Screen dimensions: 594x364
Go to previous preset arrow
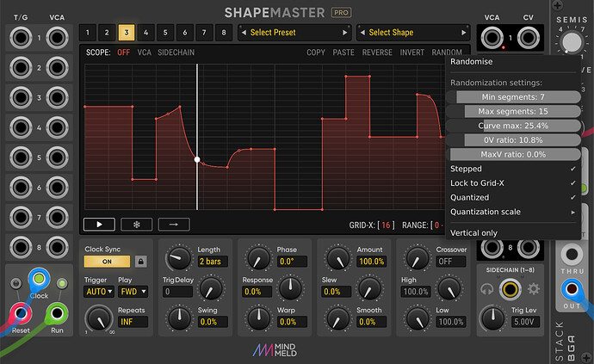(244, 33)
